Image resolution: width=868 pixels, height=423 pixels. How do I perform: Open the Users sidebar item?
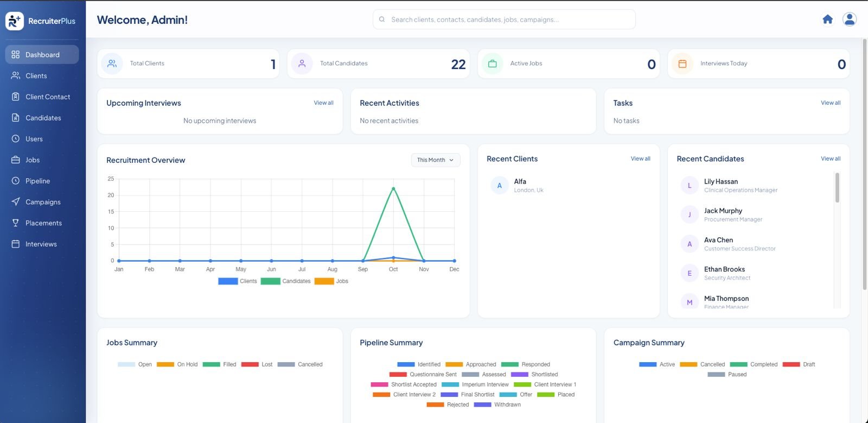42,139
